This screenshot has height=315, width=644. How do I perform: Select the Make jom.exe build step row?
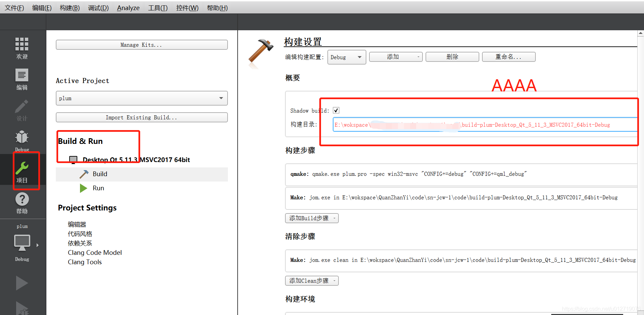pos(461,198)
